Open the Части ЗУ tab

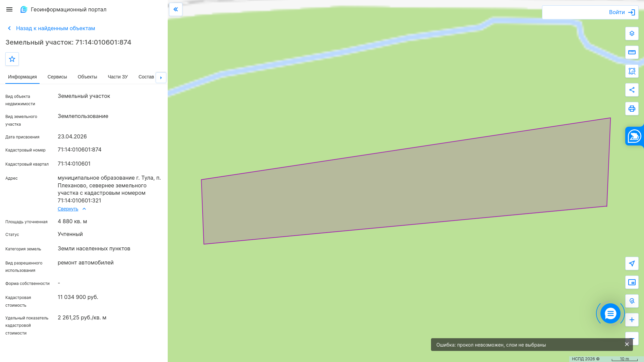tap(118, 77)
